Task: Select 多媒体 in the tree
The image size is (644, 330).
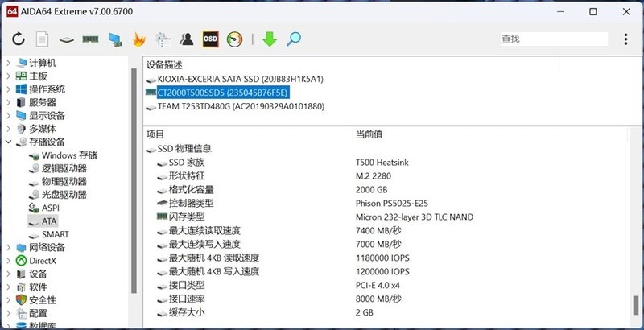Action: pos(43,129)
